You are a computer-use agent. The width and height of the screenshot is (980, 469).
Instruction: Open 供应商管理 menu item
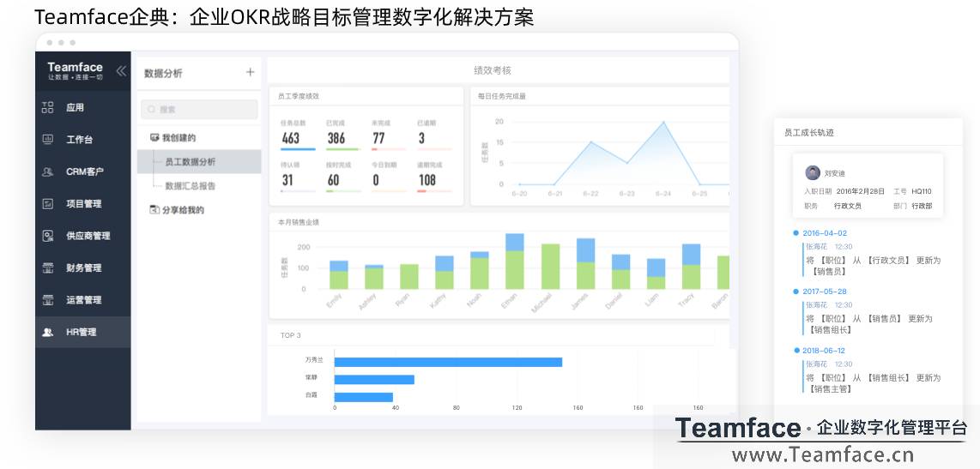coord(83,236)
